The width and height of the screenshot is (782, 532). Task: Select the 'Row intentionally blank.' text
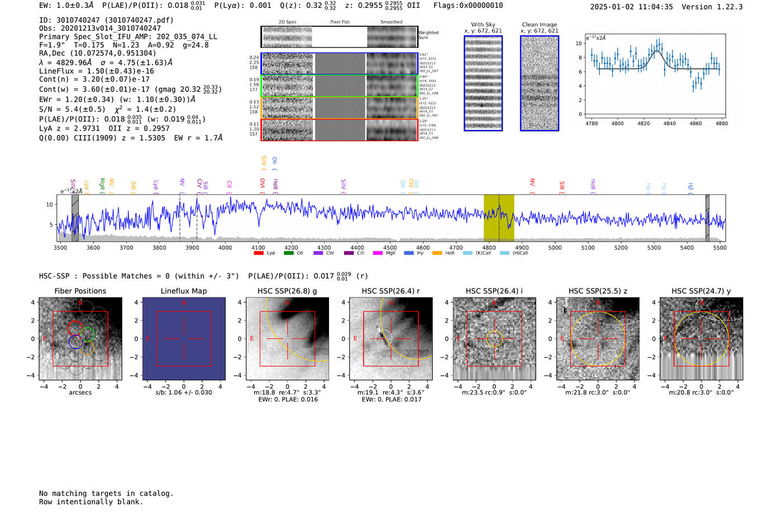tap(91, 502)
